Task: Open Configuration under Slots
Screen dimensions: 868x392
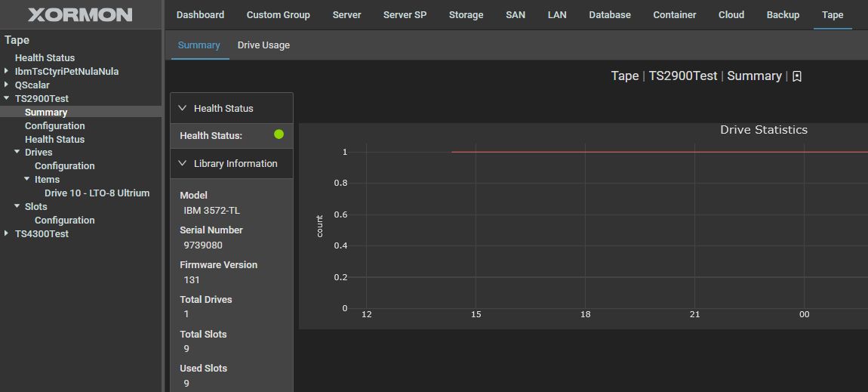Action: click(64, 221)
